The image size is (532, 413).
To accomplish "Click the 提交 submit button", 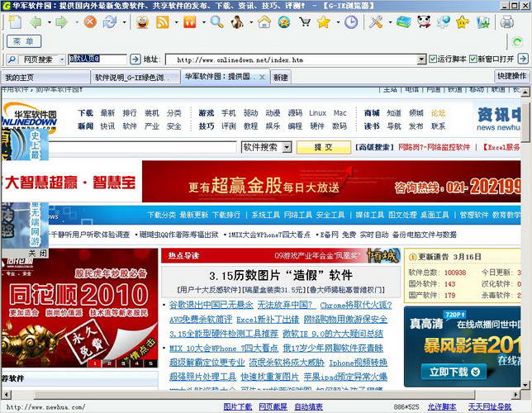I will click(323, 147).
